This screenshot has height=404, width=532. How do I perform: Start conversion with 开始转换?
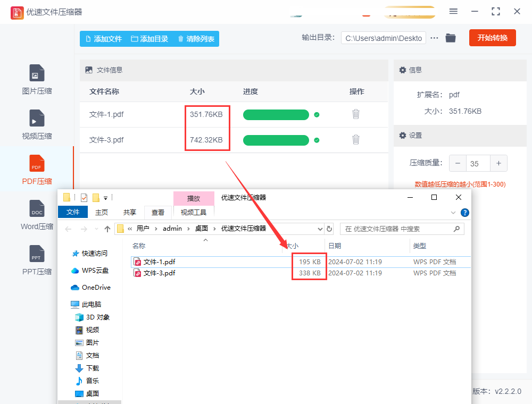pyautogui.click(x=492, y=38)
